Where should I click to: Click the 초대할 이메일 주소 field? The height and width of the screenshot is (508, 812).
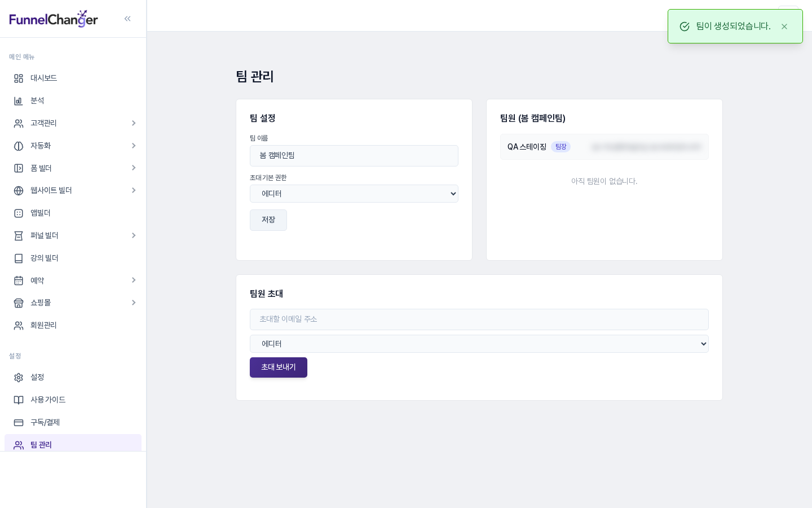pyautogui.click(x=479, y=319)
